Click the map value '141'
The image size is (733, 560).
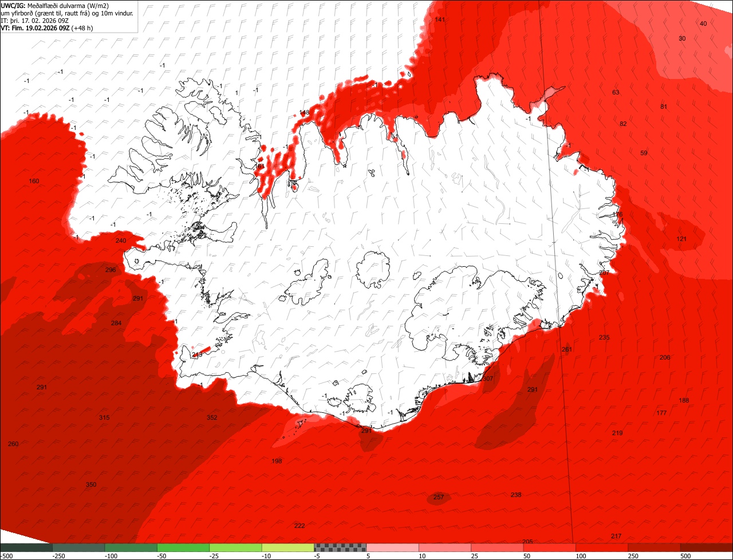tap(440, 19)
